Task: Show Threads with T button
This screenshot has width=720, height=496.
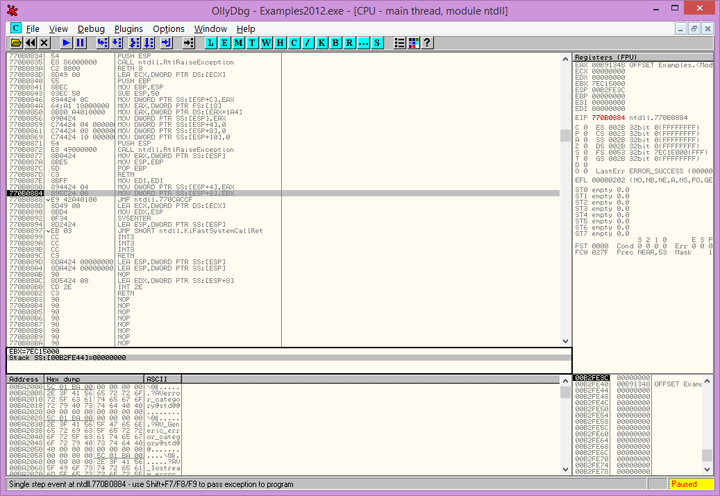Action: (x=252, y=43)
